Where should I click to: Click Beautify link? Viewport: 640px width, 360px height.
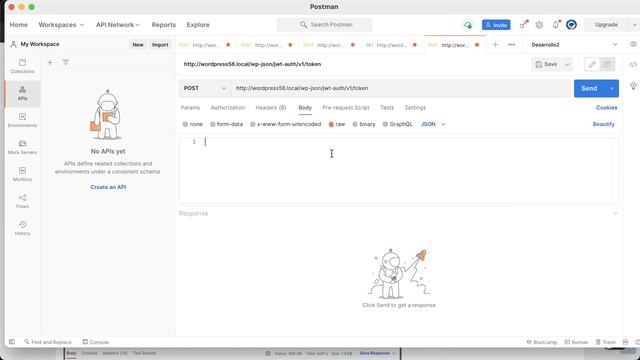click(x=603, y=124)
